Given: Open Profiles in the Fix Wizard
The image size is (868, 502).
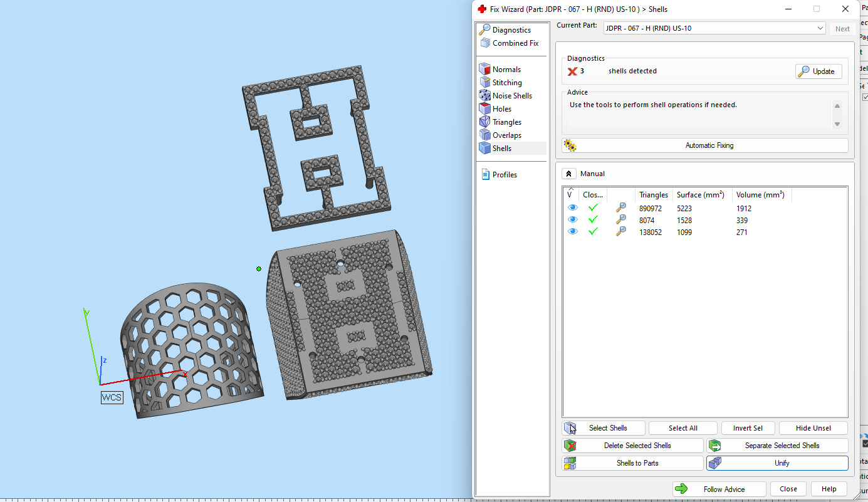Looking at the screenshot, I should 499,175.
